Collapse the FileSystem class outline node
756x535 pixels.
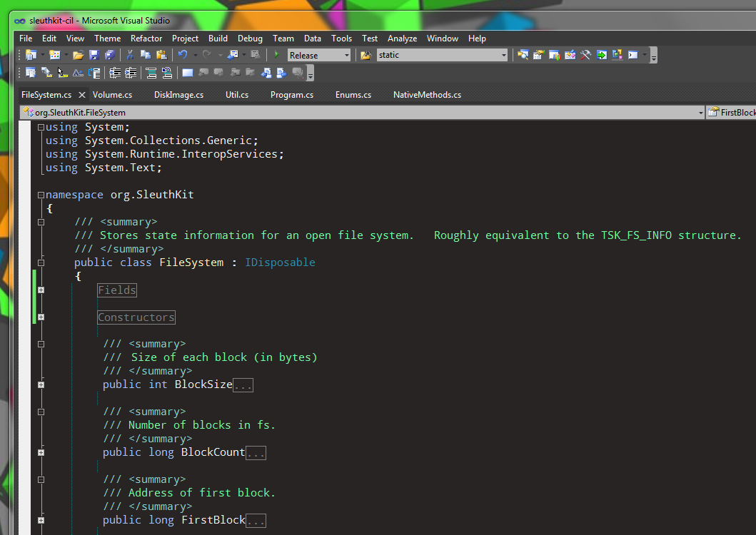click(x=41, y=263)
